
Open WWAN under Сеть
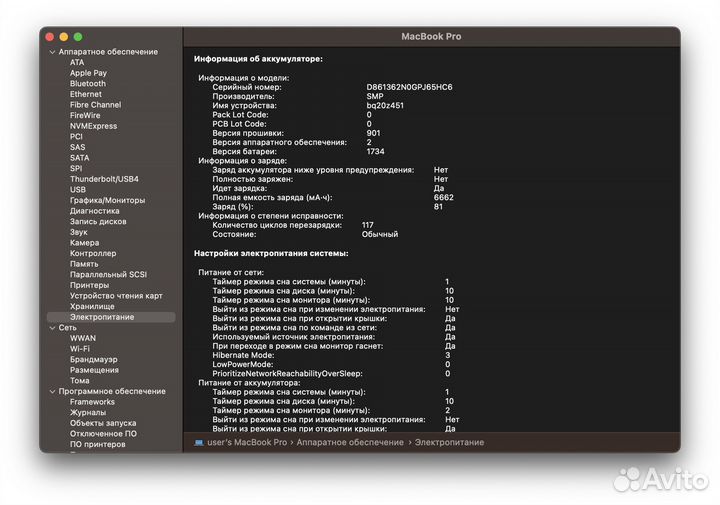click(83, 338)
